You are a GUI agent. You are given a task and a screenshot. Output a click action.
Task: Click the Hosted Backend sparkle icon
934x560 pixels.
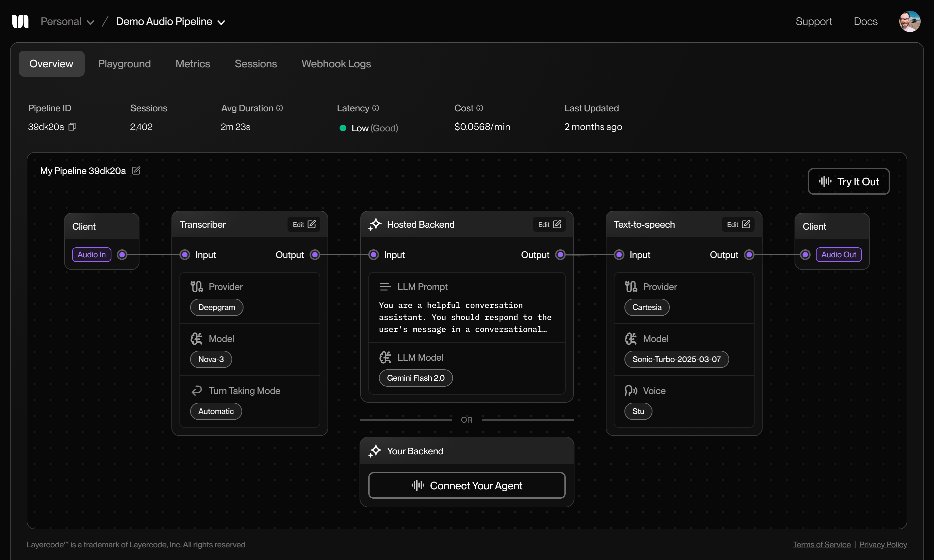375,224
